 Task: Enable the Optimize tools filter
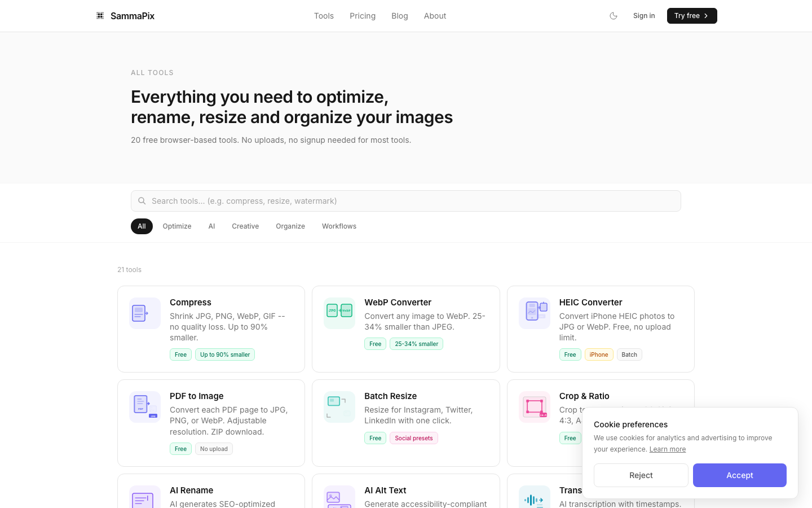[x=176, y=226]
